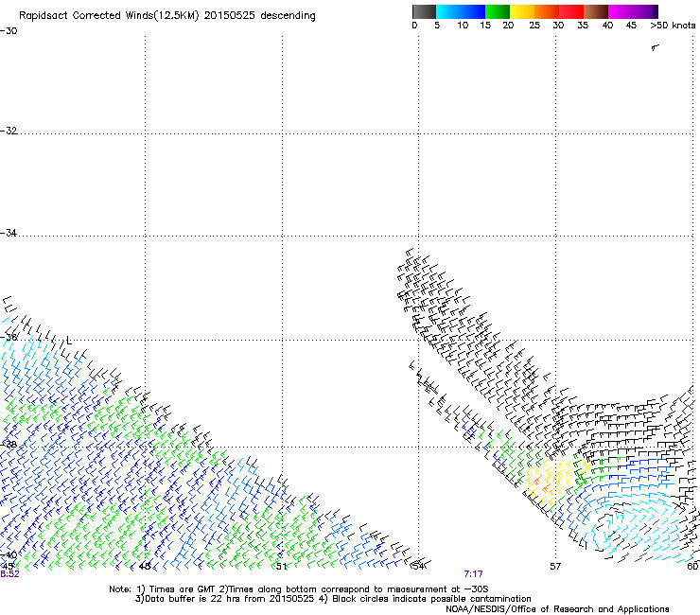Click the '60' longitude label
700x615 pixels.
(692, 567)
